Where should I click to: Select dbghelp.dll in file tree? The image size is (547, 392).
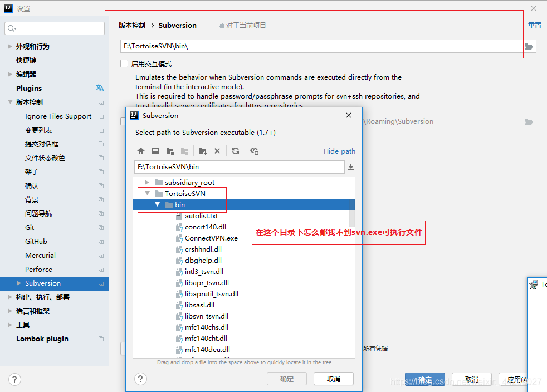[x=203, y=261]
